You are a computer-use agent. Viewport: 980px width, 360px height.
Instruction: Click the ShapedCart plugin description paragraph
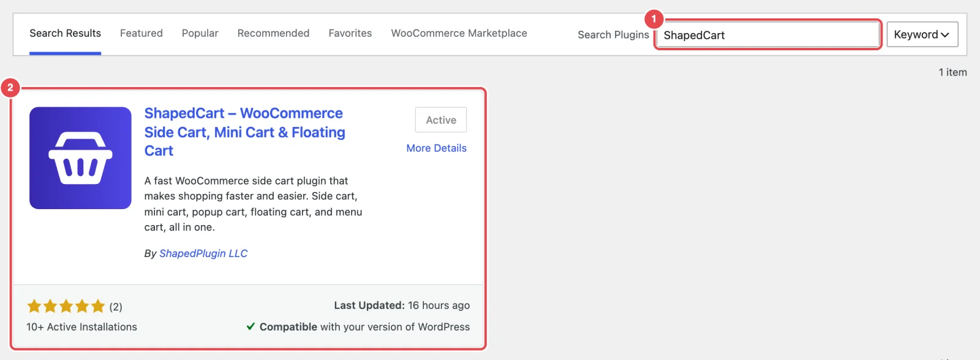[x=253, y=204]
